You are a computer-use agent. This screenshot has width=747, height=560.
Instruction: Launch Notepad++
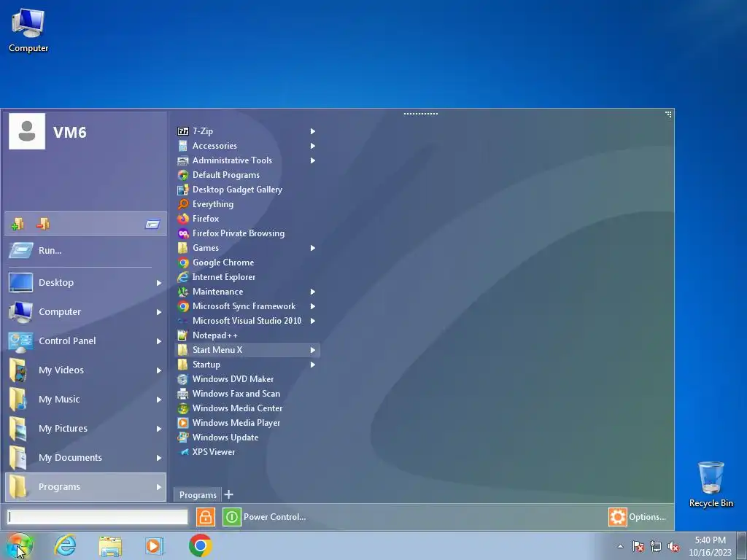point(207,335)
